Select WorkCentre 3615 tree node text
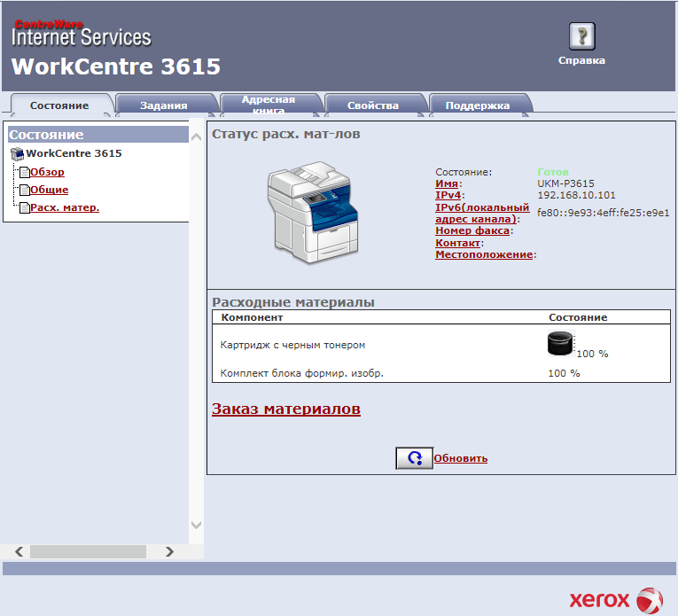Viewport: 678px width, 616px height. tap(74, 153)
